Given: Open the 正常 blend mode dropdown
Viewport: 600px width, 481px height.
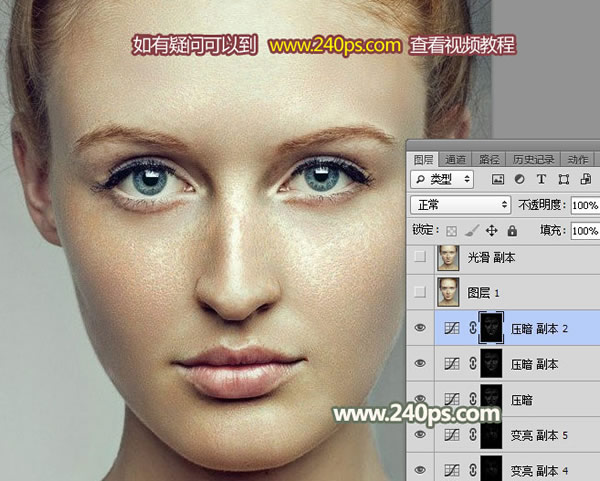Looking at the screenshot, I should [x=461, y=205].
